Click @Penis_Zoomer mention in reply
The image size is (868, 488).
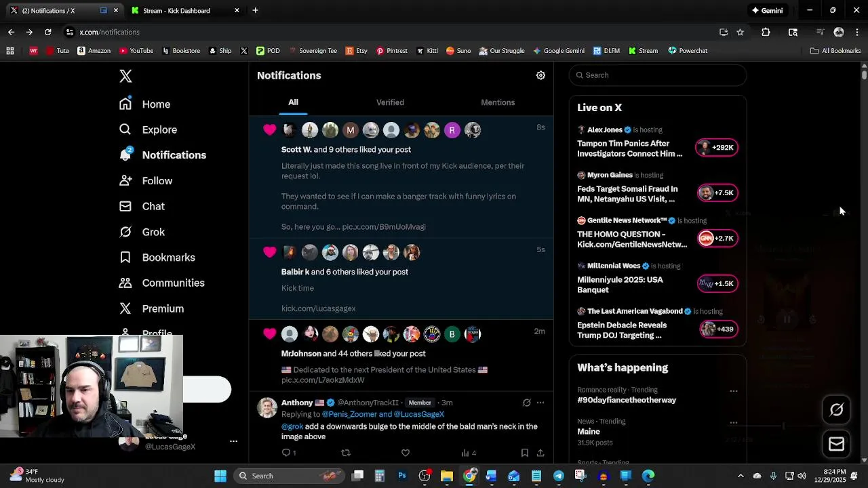(x=349, y=414)
